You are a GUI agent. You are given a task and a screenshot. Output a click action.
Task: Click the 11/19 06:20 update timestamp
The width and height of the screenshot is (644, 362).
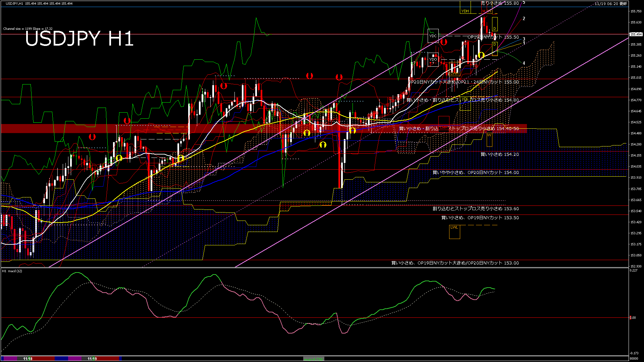pos(610,4)
